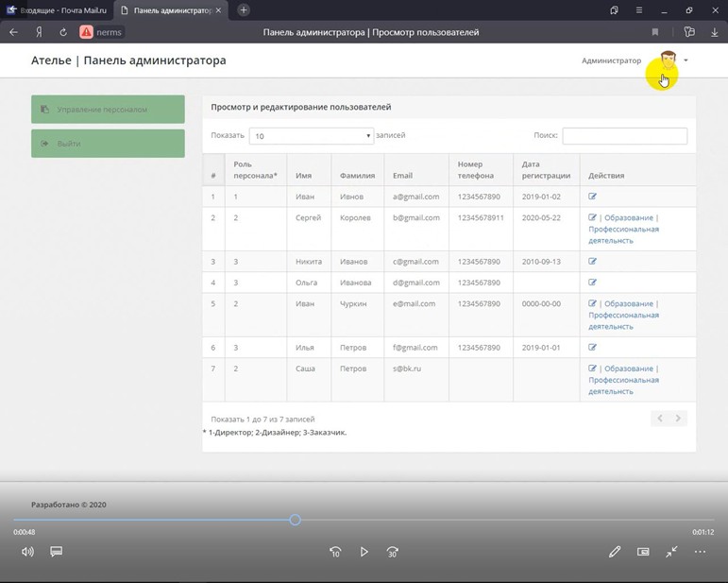
Task: Open the browser hamburger menu
Action: pos(639,9)
